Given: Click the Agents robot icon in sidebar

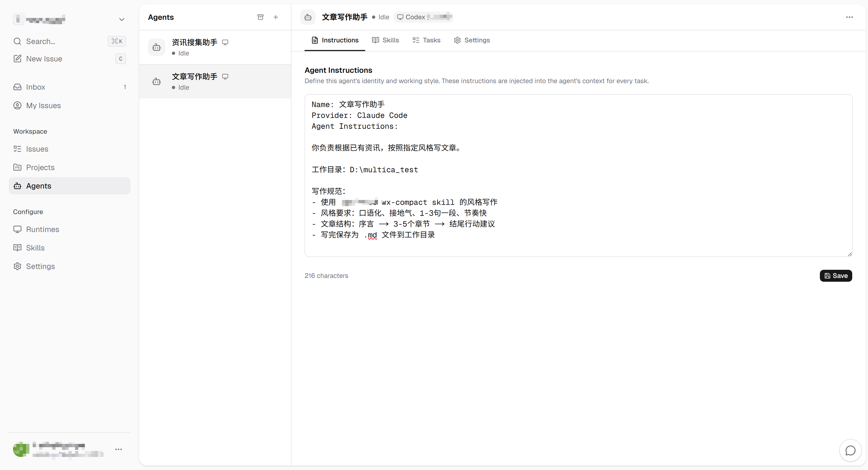Looking at the screenshot, I should click(17, 186).
